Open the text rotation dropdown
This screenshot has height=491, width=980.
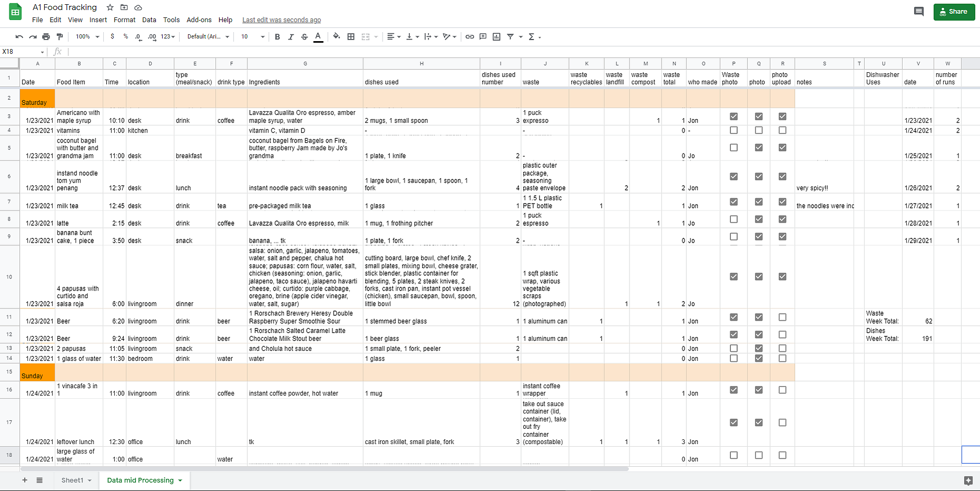449,37
